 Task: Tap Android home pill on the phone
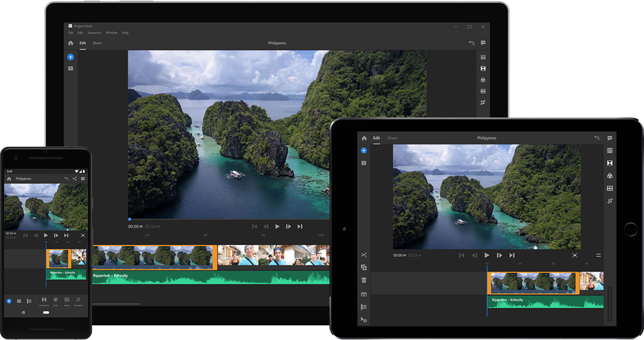(46, 313)
